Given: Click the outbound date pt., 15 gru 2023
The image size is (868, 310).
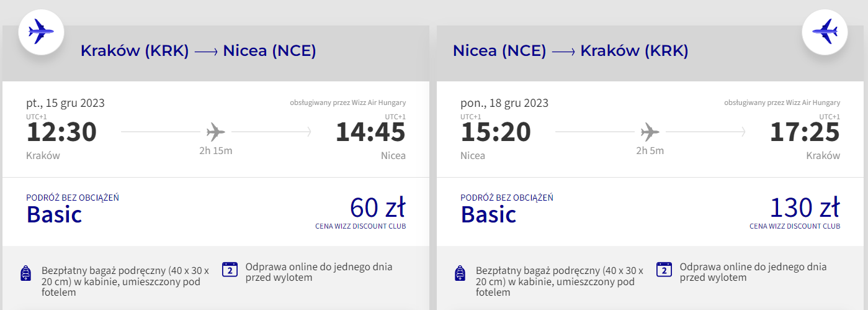Looking at the screenshot, I should 65,103.
